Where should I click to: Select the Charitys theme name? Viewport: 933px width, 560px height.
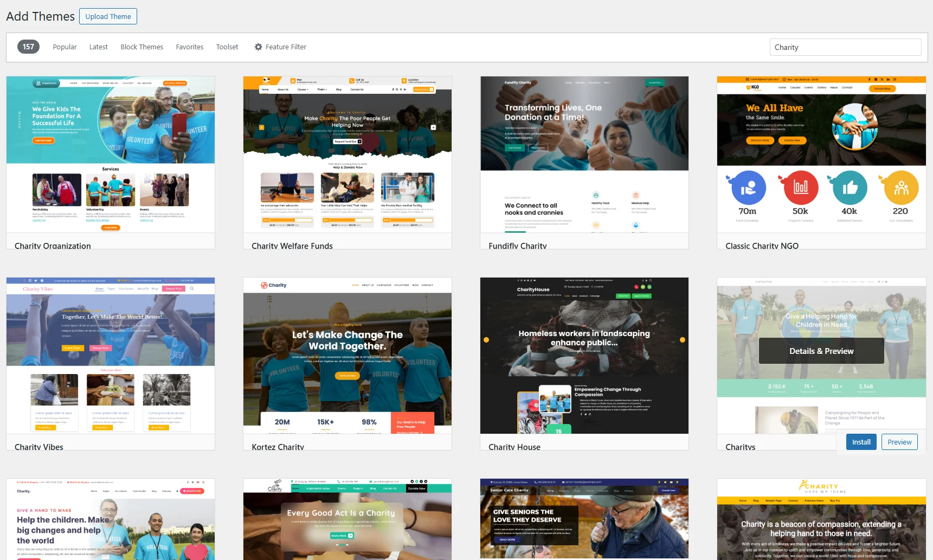point(741,447)
